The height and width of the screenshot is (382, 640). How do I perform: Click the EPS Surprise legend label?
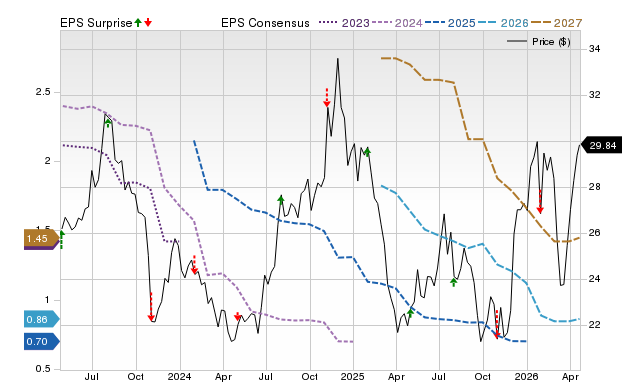96,23
